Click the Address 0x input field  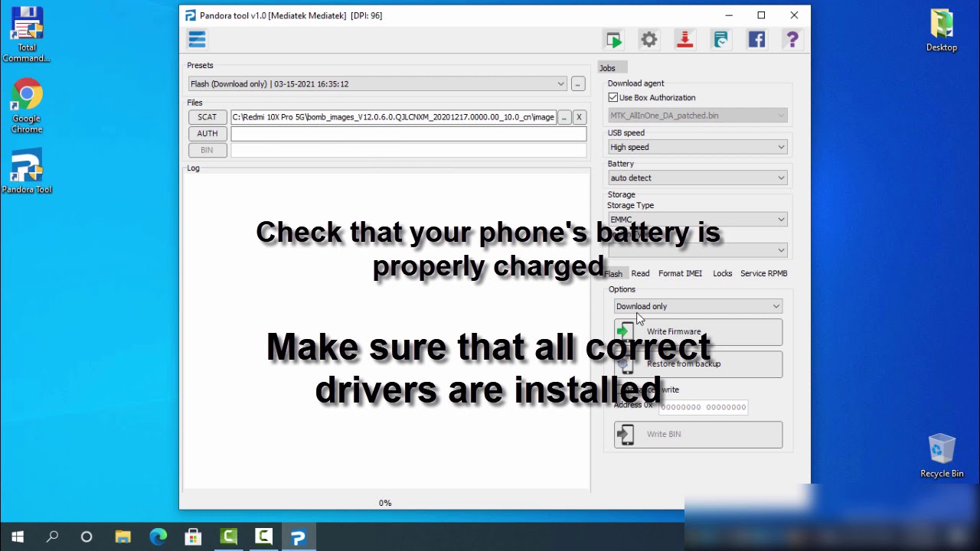pos(703,407)
